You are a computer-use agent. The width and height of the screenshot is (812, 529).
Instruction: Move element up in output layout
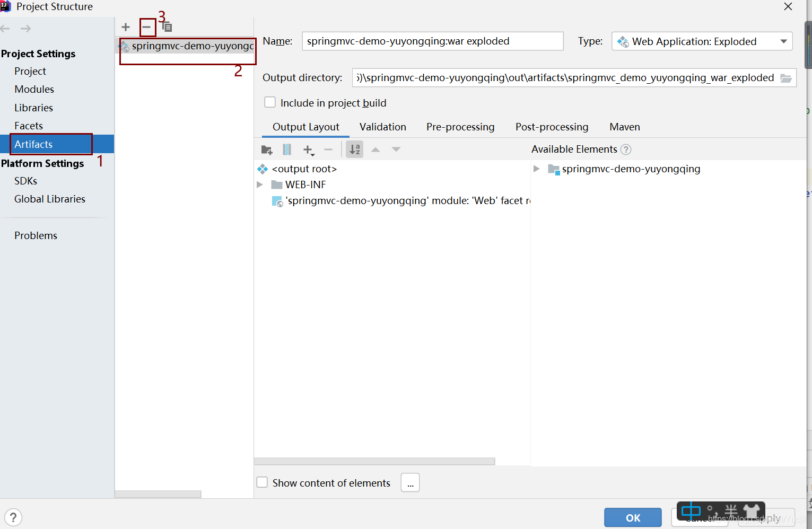[376, 150]
